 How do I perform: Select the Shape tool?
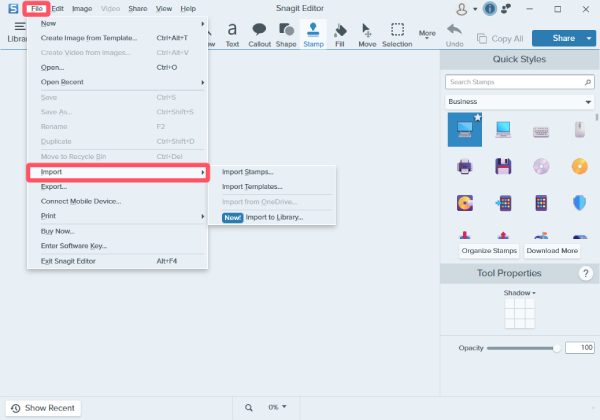286,34
